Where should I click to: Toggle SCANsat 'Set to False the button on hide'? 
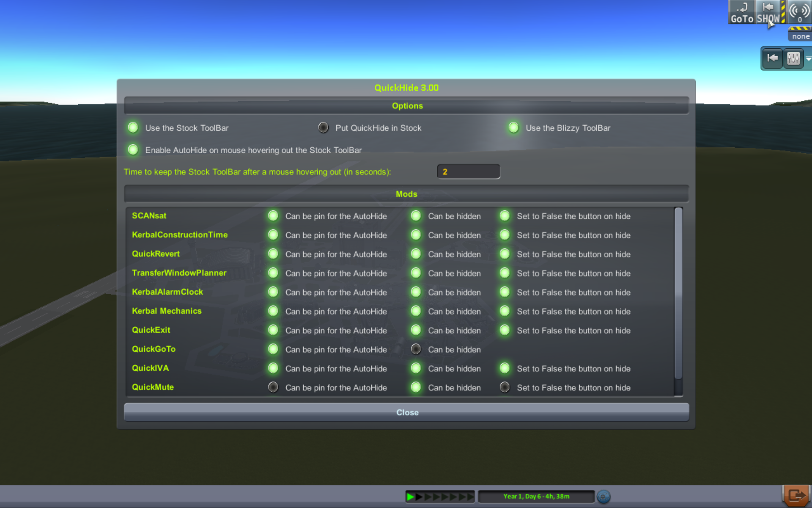(x=505, y=216)
